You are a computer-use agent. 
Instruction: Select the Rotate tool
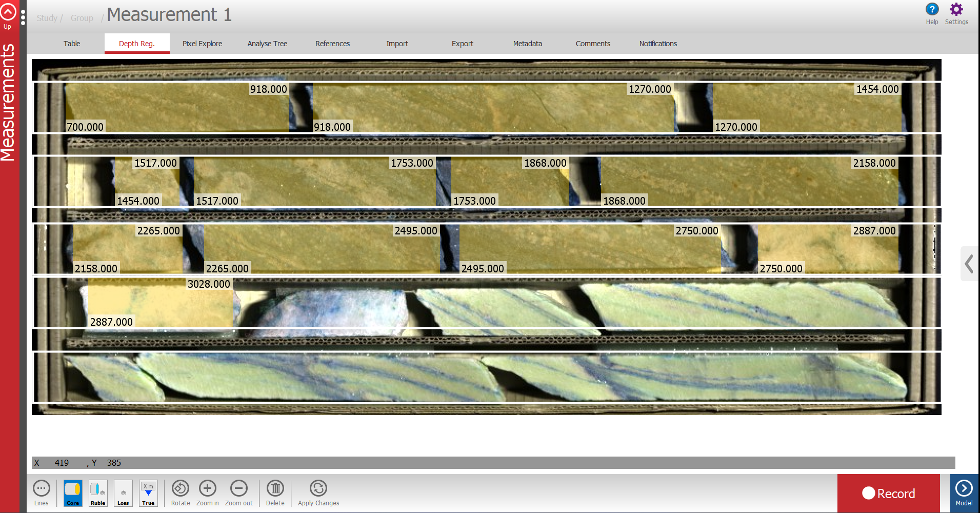tap(180, 488)
